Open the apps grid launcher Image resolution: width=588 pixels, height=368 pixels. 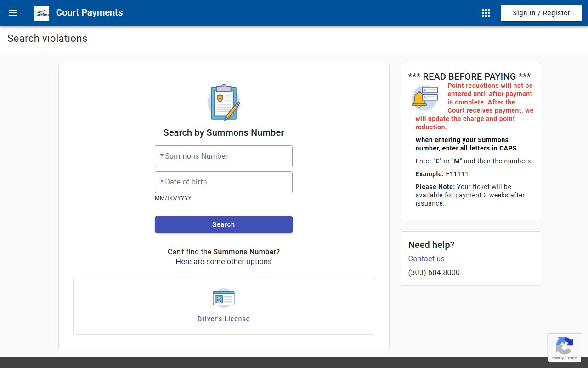[486, 13]
